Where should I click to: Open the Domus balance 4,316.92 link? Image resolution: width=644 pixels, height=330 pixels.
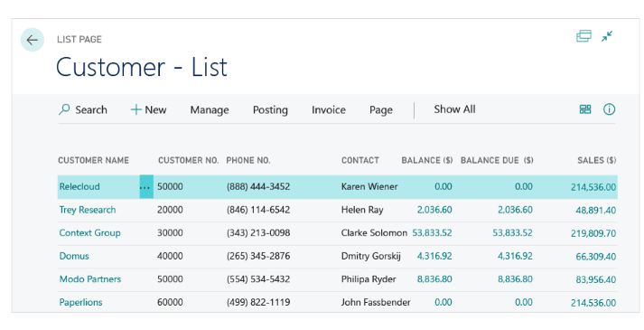434,256
